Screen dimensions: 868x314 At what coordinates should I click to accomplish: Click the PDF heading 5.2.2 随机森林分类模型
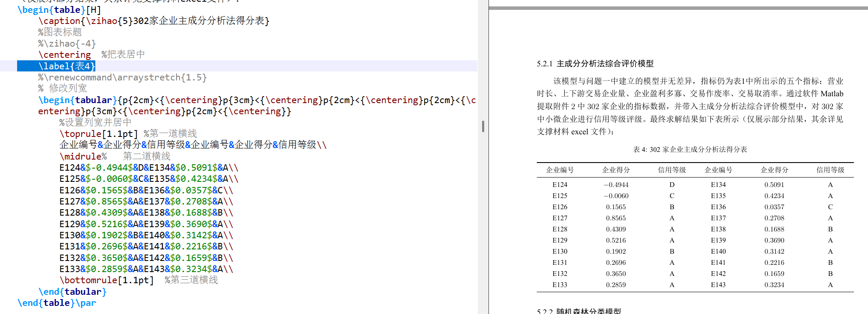[579, 311]
